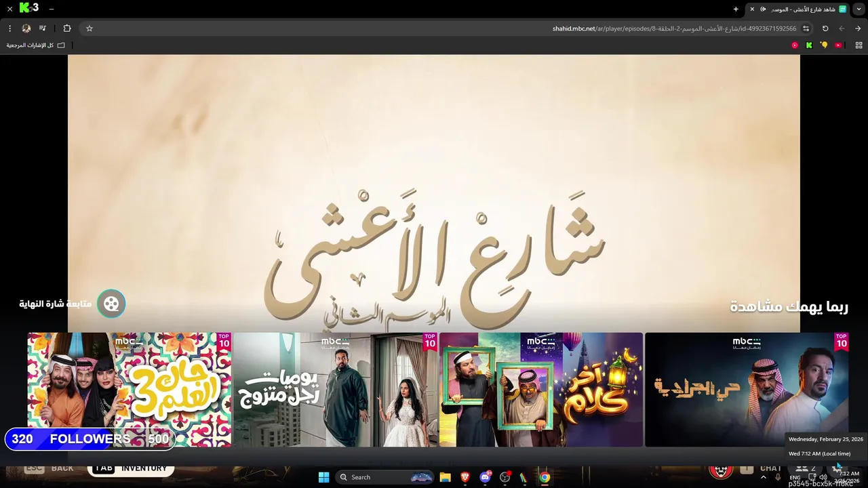Viewport: 868px width, 488px height.
Task: Expand the tab search dropdown
Action: point(859,9)
